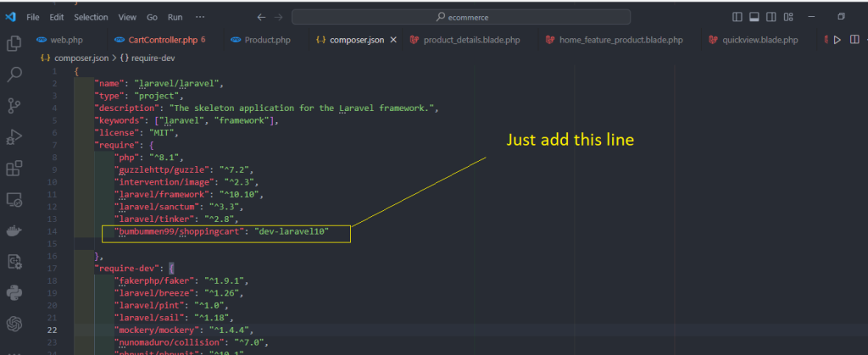Click the PHP icon on web.php tab
Image resolution: width=868 pixels, height=355 pixels.
click(x=41, y=40)
